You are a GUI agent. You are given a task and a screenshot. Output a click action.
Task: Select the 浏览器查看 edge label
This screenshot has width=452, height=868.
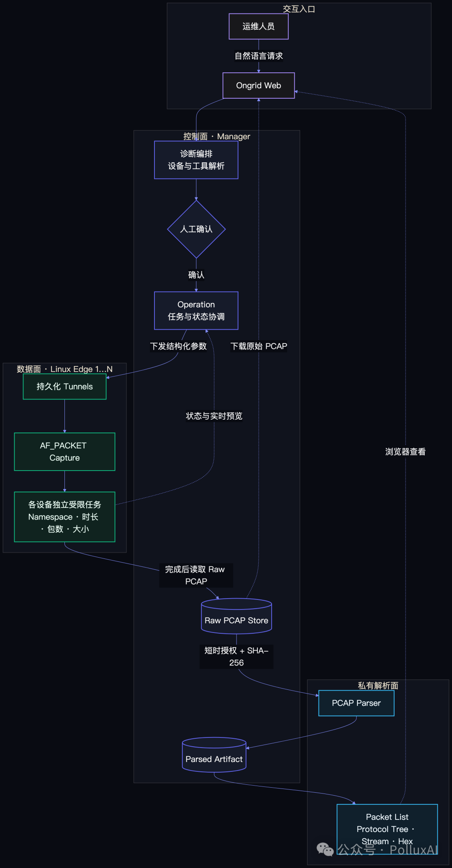point(406,452)
